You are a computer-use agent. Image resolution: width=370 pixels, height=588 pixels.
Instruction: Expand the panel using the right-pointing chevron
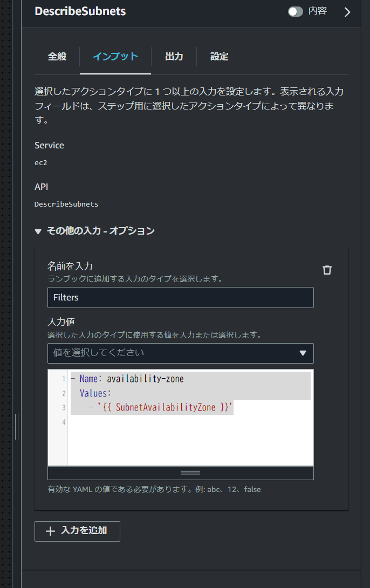(348, 12)
